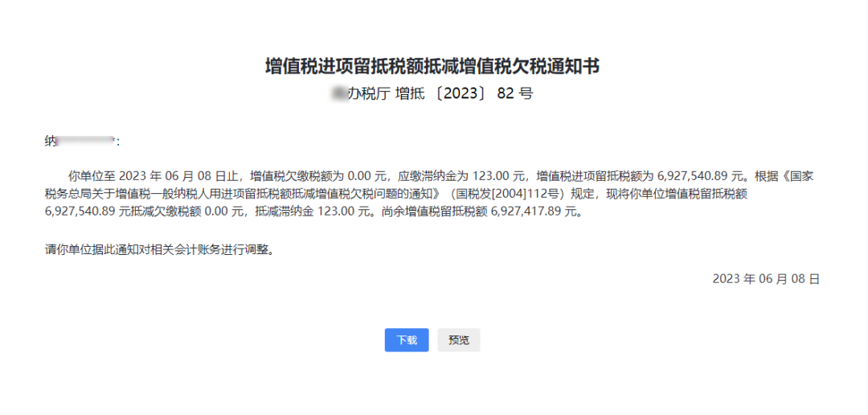Click the cited regulation title starting with 《国家税务总局
This screenshot has width=868, height=415.
pyautogui.click(x=241, y=193)
